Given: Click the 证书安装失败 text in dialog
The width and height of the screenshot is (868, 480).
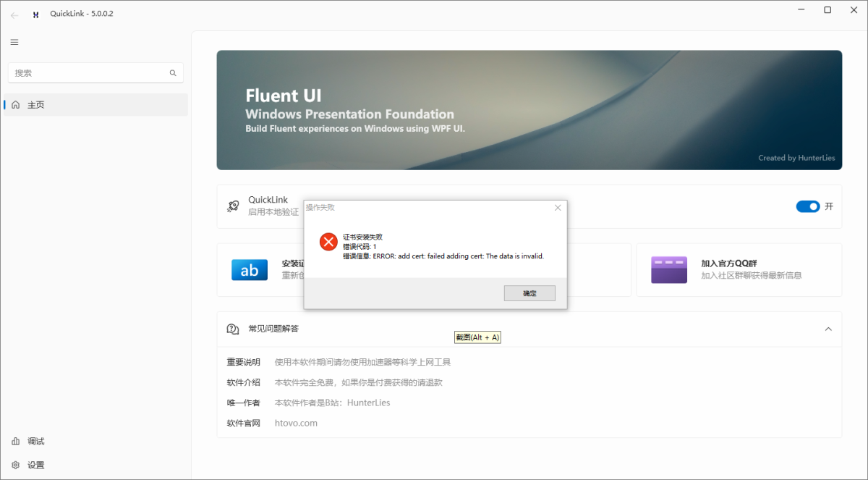Looking at the screenshot, I should [x=362, y=237].
